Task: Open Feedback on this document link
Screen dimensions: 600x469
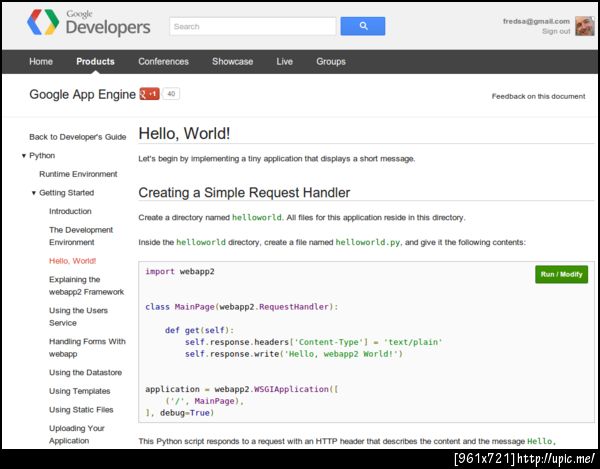Action: [x=538, y=96]
